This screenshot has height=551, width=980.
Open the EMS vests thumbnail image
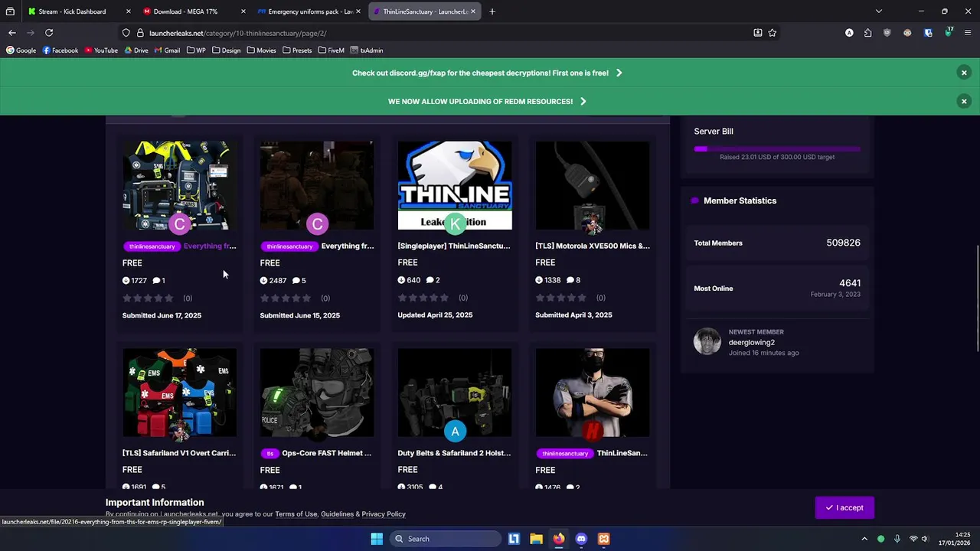[x=179, y=393]
